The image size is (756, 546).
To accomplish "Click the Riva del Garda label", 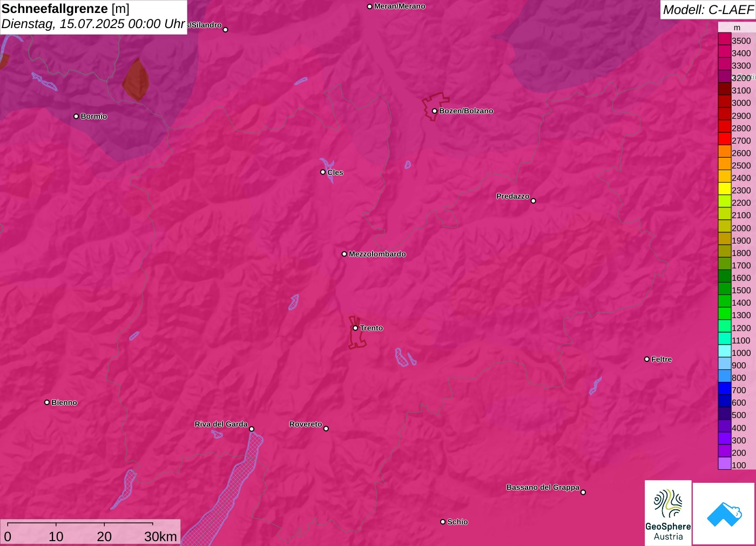I will [221, 424].
